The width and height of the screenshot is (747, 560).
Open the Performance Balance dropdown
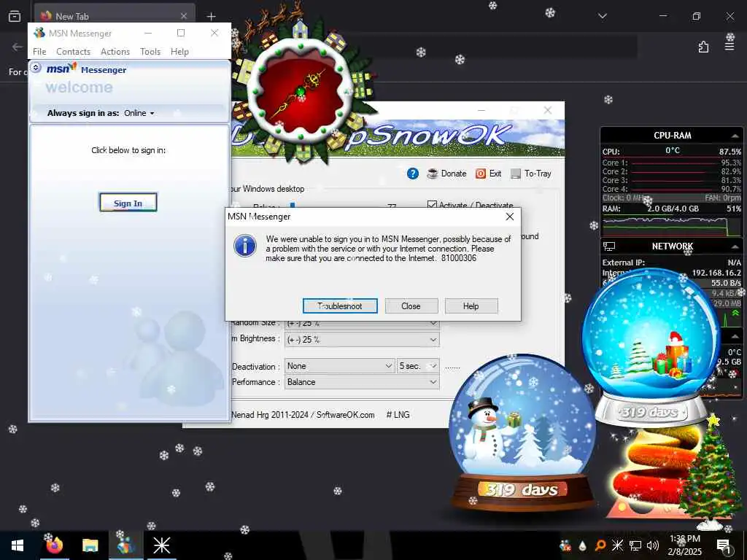tap(362, 382)
